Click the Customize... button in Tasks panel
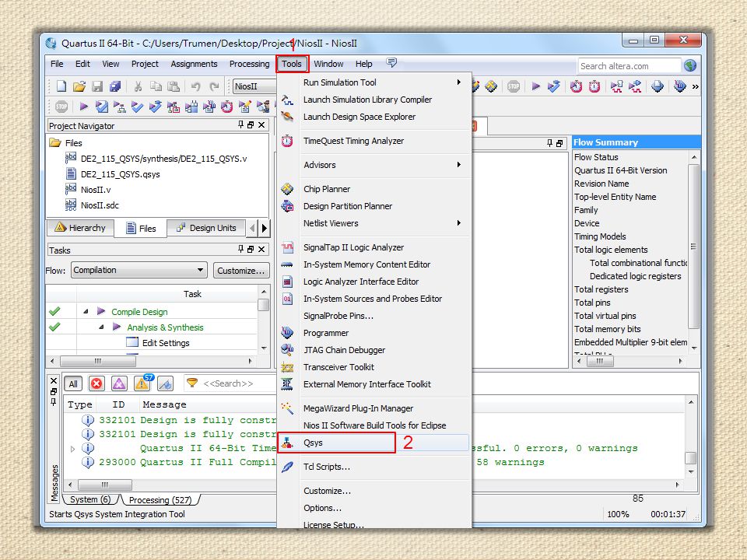The width and height of the screenshot is (747, 560). tap(241, 271)
